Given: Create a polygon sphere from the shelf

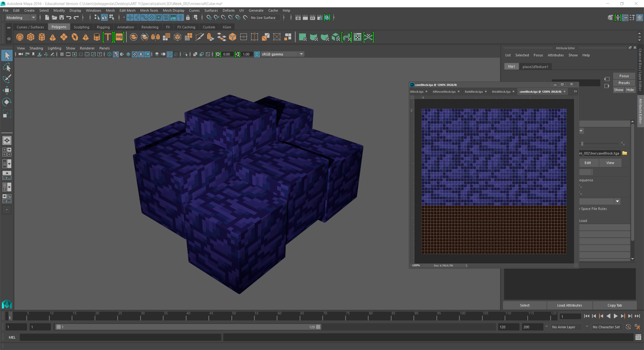Looking at the screenshot, I should point(20,37).
